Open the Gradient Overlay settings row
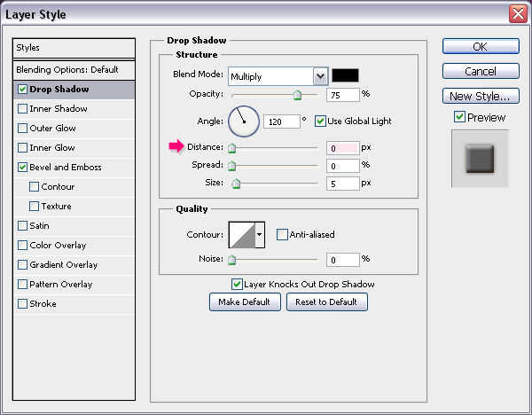The image size is (532, 415). pos(74,265)
